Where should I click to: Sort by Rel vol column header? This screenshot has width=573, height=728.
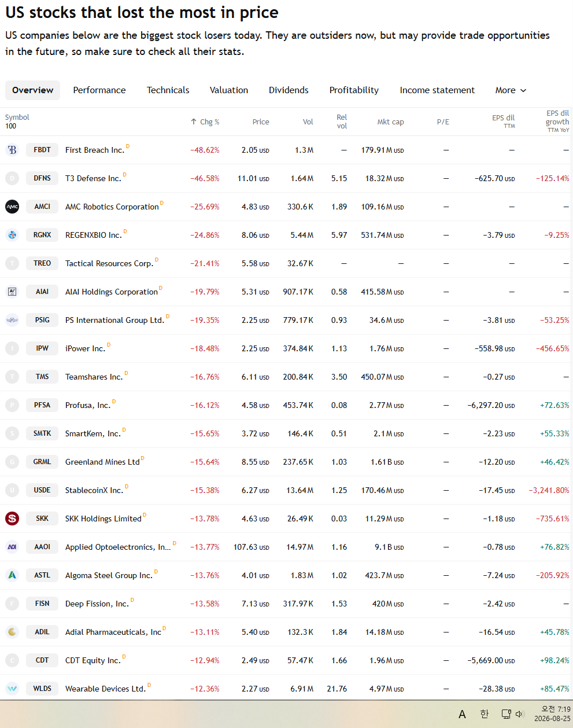pos(342,122)
